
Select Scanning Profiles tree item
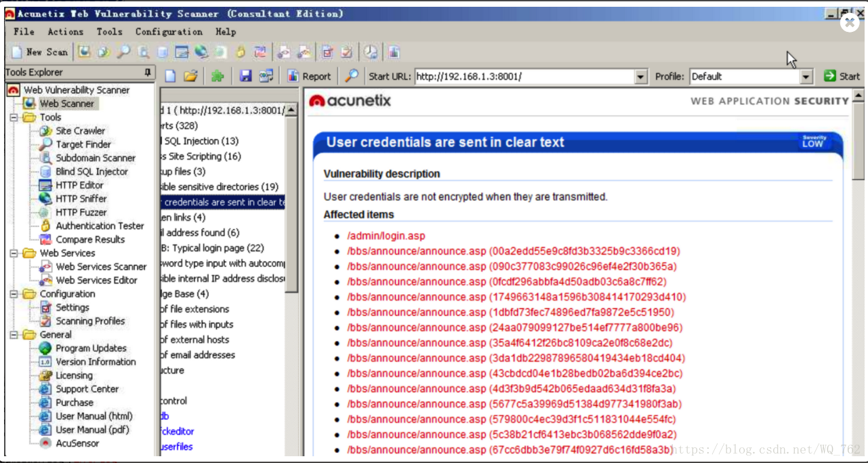pyautogui.click(x=90, y=321)
